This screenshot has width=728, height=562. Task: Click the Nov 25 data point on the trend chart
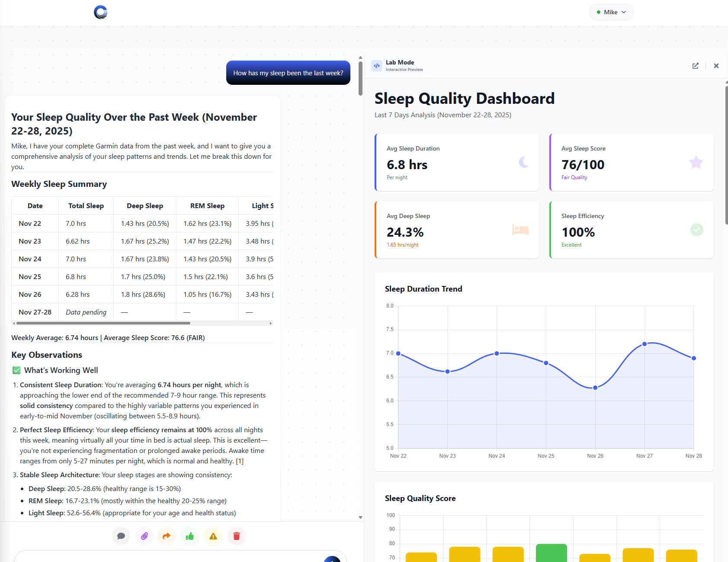point(546,363)
